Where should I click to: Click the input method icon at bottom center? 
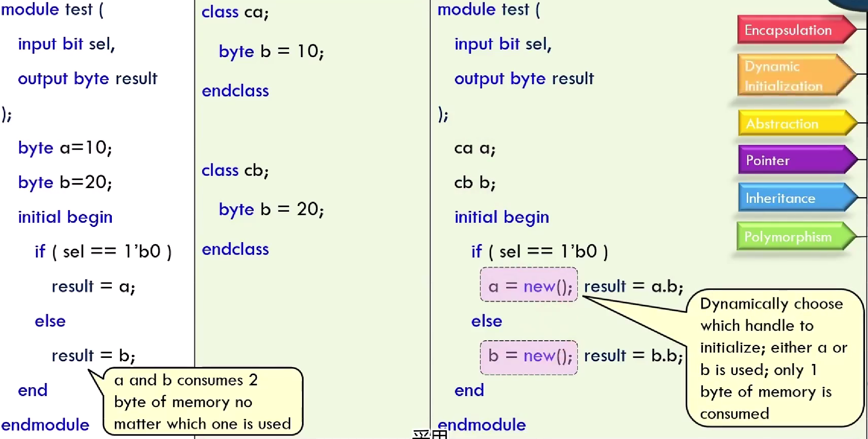coord(430,434)
